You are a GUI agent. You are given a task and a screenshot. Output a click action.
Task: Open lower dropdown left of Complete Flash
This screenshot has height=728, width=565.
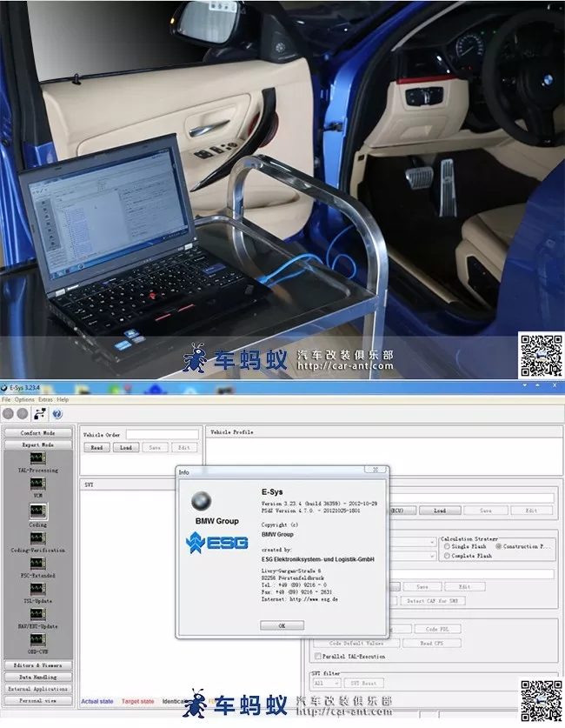pos(413,556)
